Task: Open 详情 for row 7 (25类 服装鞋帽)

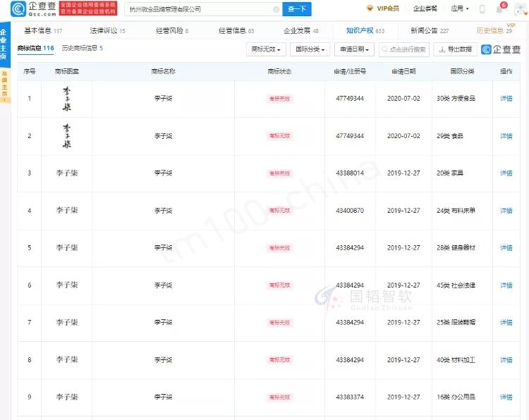Action: 506,323
